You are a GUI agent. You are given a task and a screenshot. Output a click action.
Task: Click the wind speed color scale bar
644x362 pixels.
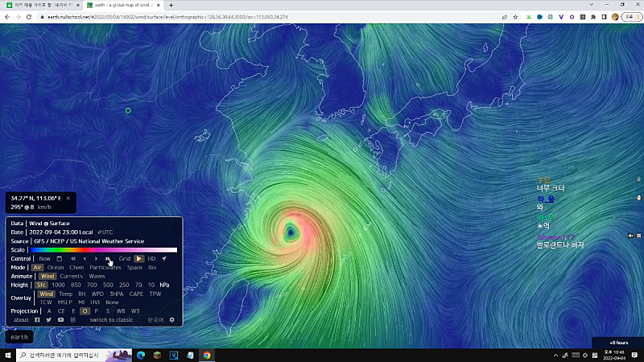pos(104,249)
